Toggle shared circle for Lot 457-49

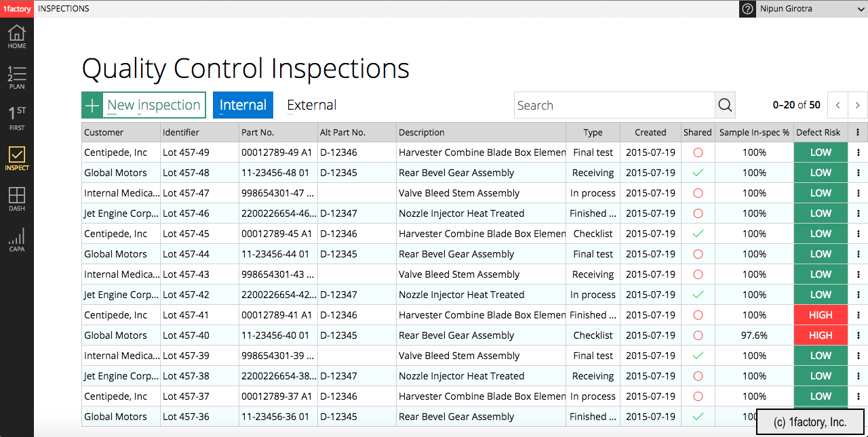(x=698, y=152)
